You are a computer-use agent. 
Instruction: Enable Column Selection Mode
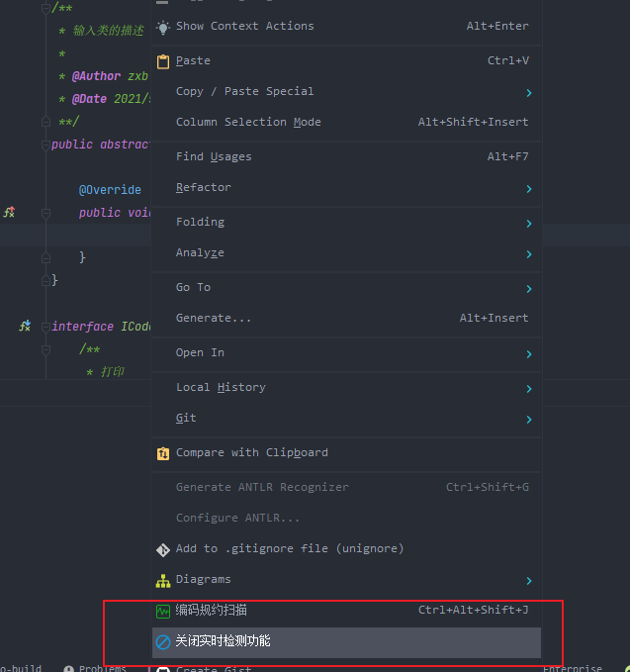(346, 123)
